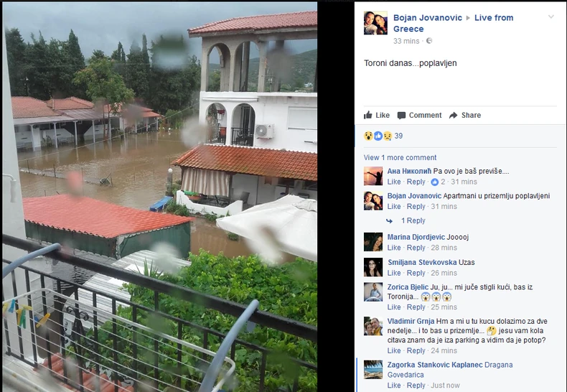567x392 pixels.
Task: Expand the '1 Reply' thread
Action: 413,220
